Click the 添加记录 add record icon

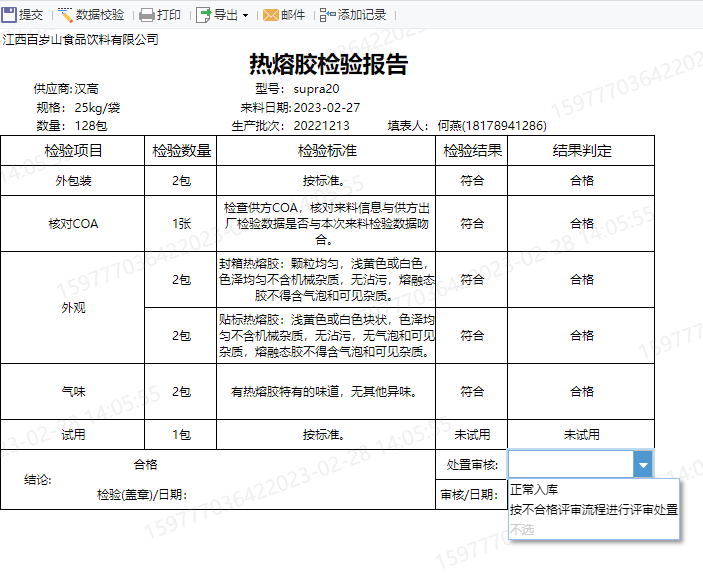point(327,15)
